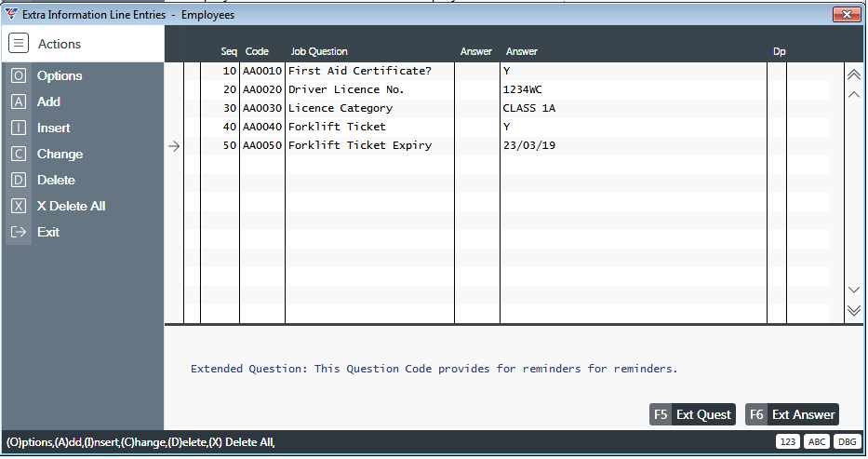Click the Options O key icon
Viewport: 868px width, 459px height.
click(x=19, y=75)
